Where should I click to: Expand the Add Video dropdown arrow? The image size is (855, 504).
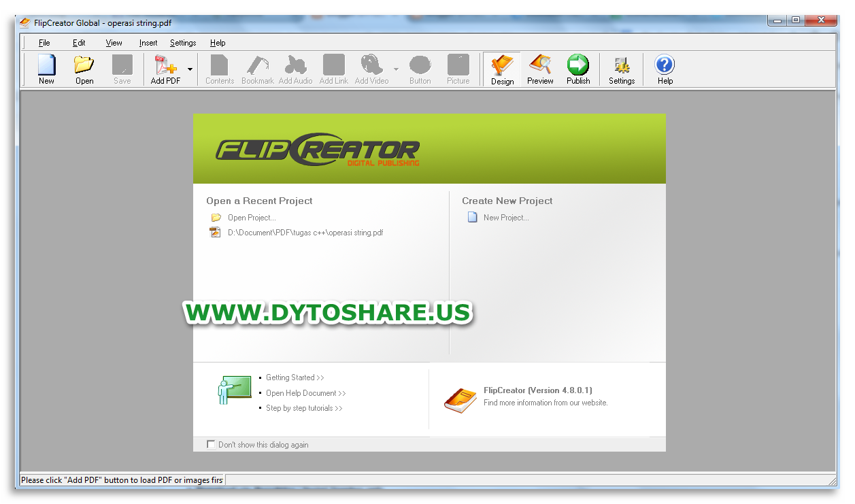point(396,69)
